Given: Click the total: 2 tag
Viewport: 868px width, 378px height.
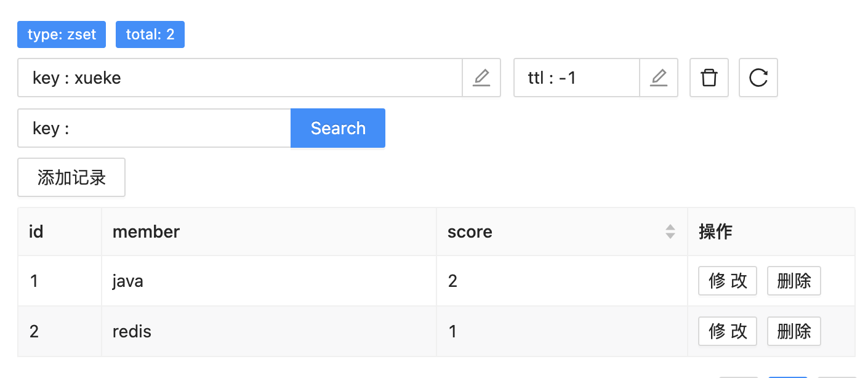Looking at the screenshot, I should 150,34.
